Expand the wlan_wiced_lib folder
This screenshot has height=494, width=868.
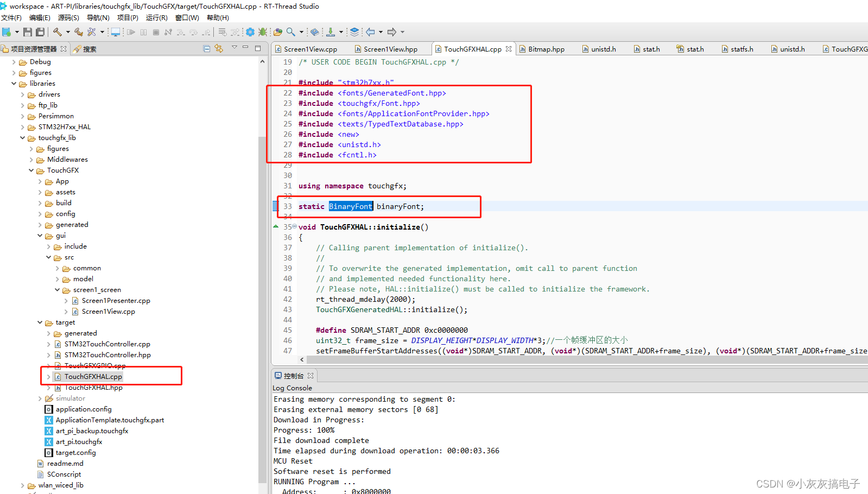(x=23, y=485)
